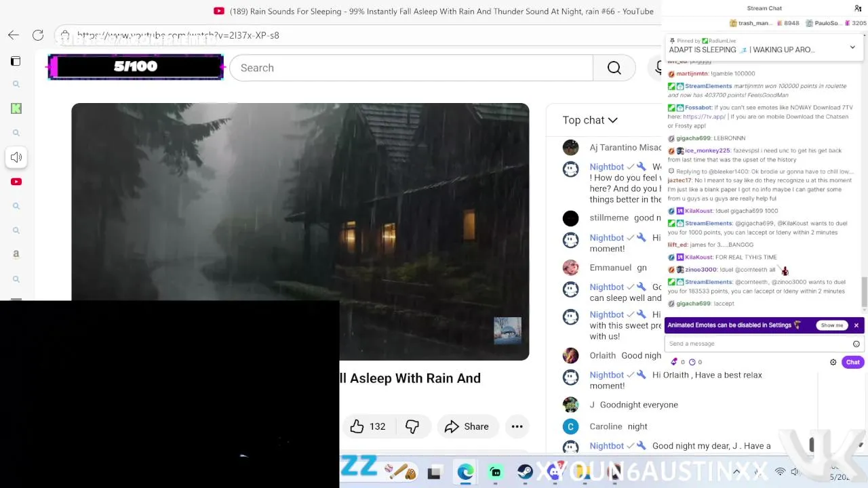Open the green bot app in taskbar

(496, 472)
